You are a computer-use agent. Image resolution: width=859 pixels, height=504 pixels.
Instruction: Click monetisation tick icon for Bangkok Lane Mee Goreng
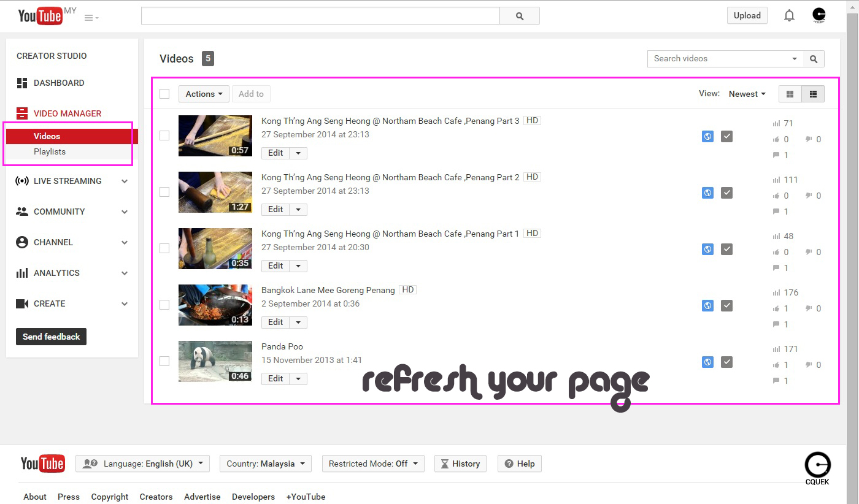[727, 306]
